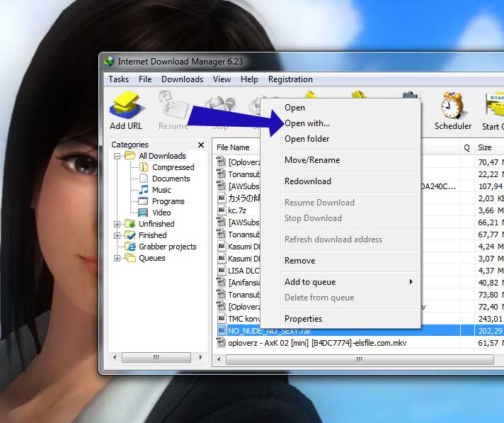The image size is (504, 423).
Task: Click the All Downloads folder icon
Action: [130, 156]
